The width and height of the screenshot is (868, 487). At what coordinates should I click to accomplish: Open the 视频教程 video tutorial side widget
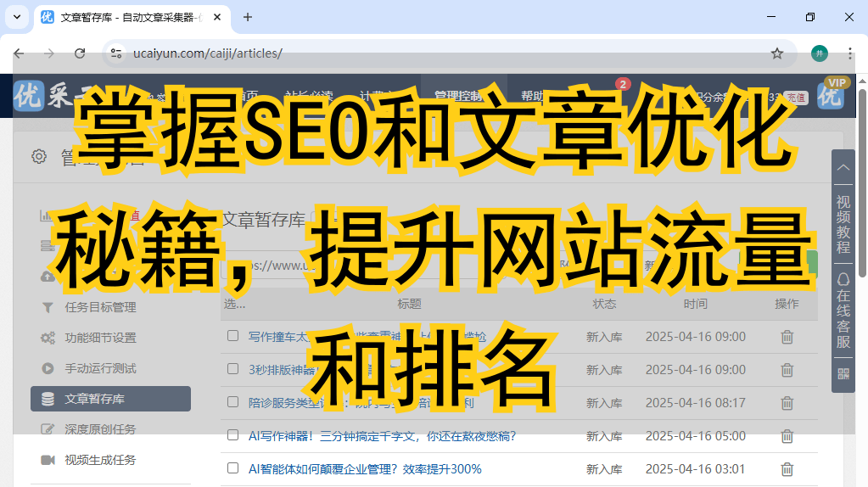tap(843, 224)
